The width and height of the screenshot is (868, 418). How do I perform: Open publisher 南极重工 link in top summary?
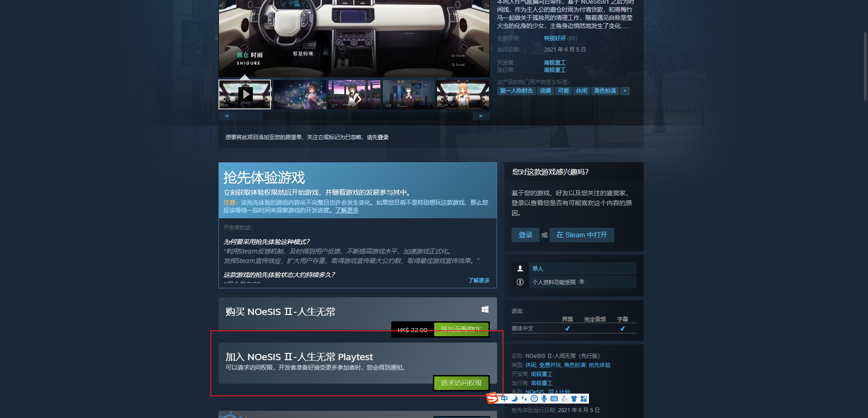pos(555,70)
